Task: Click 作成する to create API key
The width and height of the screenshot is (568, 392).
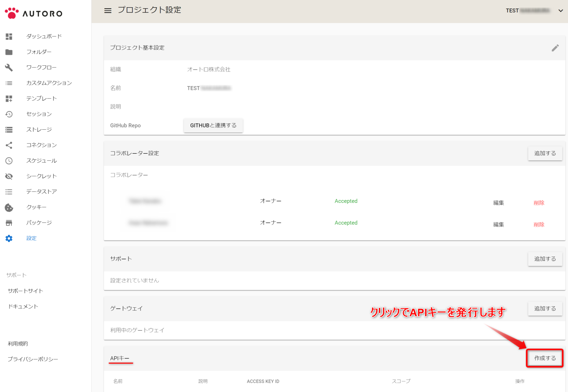Action: pos(545,358)
